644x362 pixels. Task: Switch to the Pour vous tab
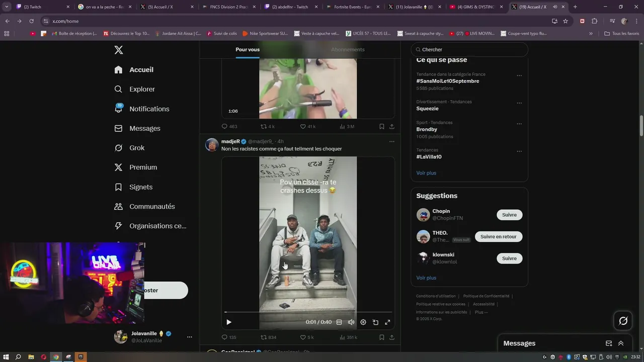(248, 49)
